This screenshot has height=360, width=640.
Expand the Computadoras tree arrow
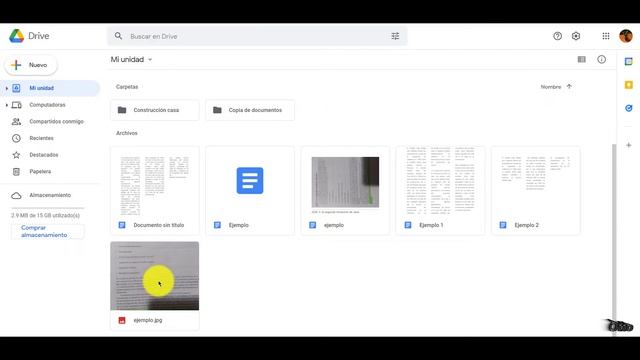pyautogui.click(x=7, y=105)
